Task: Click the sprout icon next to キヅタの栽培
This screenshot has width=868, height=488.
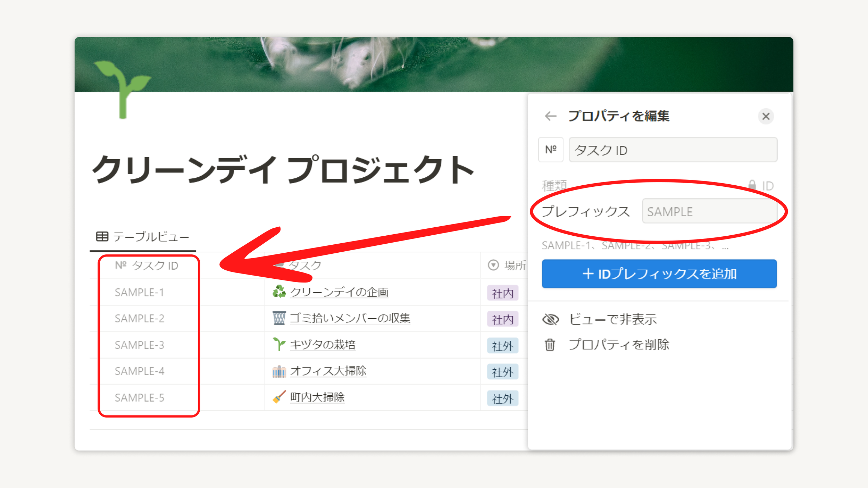Action: click(279, 345)
